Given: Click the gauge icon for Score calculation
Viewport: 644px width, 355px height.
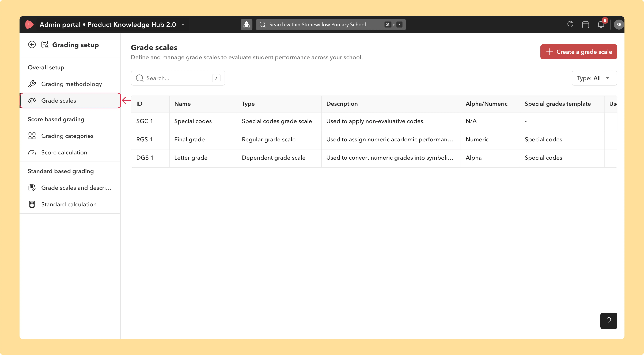Looking at the screenshot, I should pyautogui.click(x=32, y=152).
